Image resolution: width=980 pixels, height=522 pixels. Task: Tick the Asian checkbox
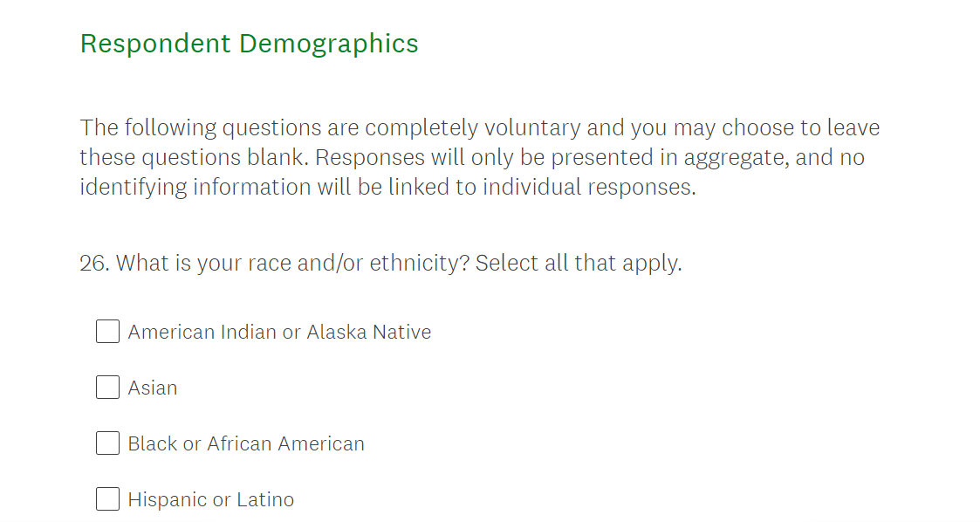(x=107, y=388)
